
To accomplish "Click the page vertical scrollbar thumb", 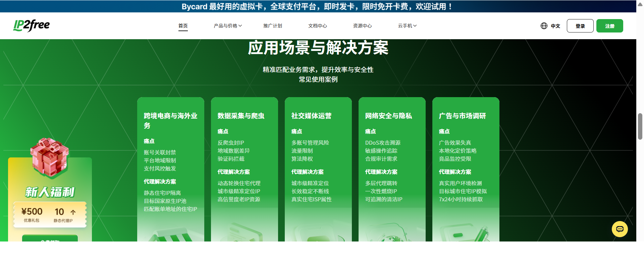I will tap(640, 126).
